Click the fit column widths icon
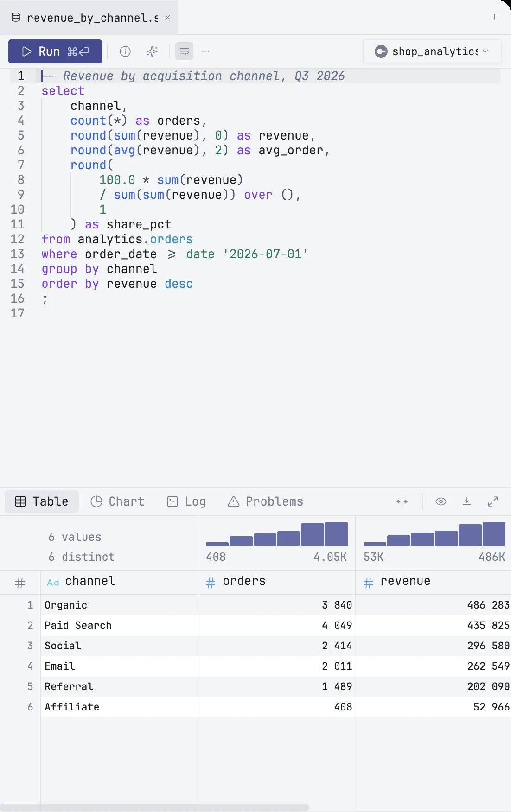Screen dimensions: 511x812 tap(402, 501)
